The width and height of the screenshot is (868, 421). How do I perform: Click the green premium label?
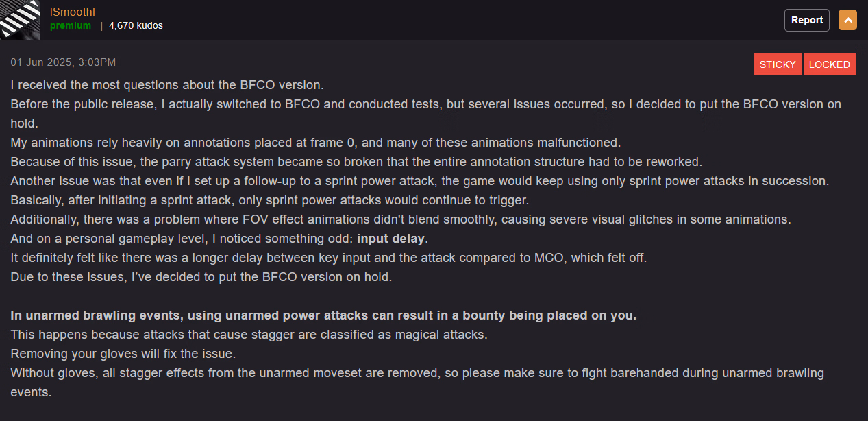coord(71,26)
